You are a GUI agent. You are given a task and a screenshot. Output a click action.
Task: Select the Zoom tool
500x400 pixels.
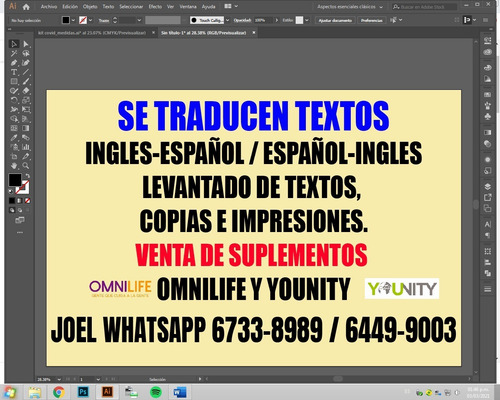[x=26, y=165]
